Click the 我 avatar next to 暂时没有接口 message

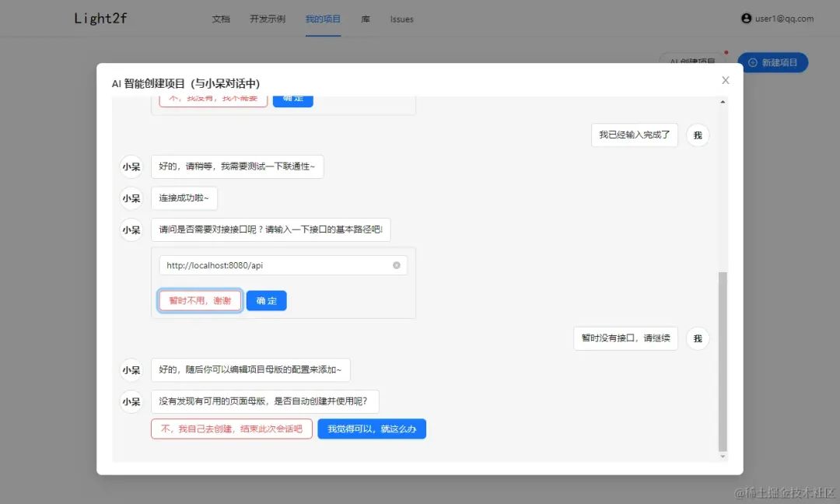[x=698, y=338]
